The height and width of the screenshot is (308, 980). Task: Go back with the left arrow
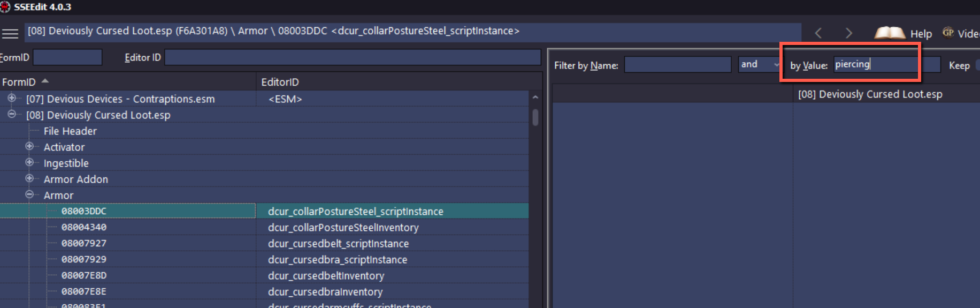click(818, 33)
